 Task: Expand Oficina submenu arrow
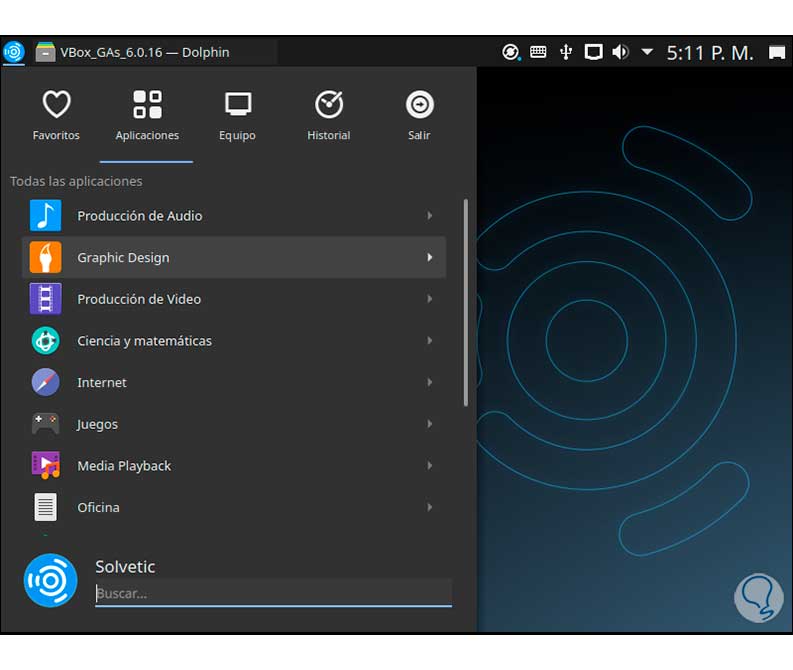point(429,507)
